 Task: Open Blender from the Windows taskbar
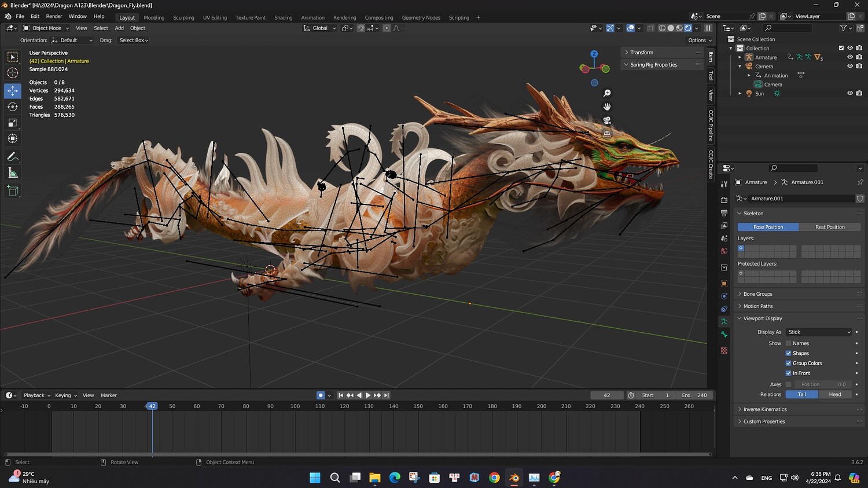pos(514,478)
